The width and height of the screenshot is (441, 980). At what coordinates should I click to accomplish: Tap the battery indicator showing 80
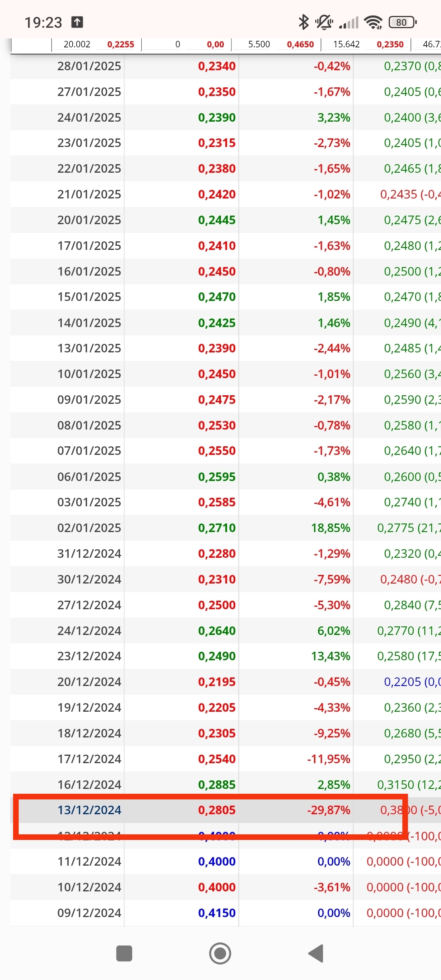point(403,22)
